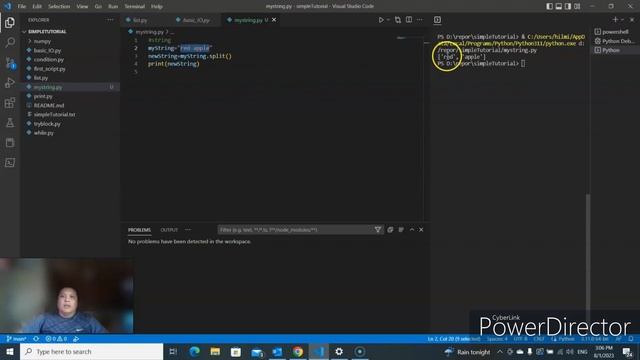Select the powershell terminal entry
Image resolution: width=640 pixels, height=360 pixels.
(x=614, y=31)
